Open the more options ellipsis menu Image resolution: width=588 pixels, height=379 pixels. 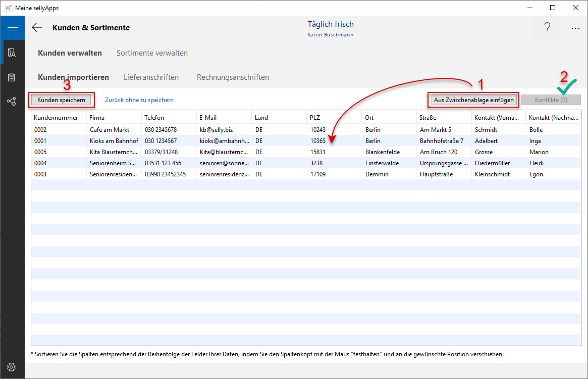pyautogui.click(x=575, y=28)
